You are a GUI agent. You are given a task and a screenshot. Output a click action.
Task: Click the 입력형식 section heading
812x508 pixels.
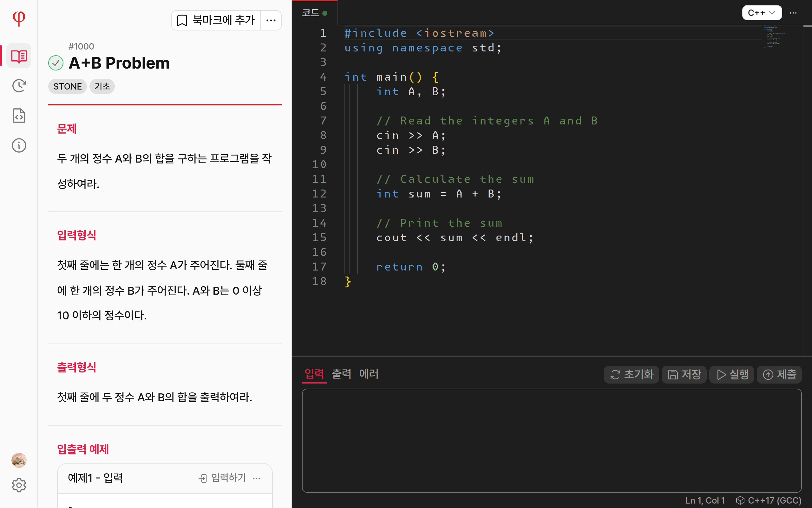[x=76, y=235]
